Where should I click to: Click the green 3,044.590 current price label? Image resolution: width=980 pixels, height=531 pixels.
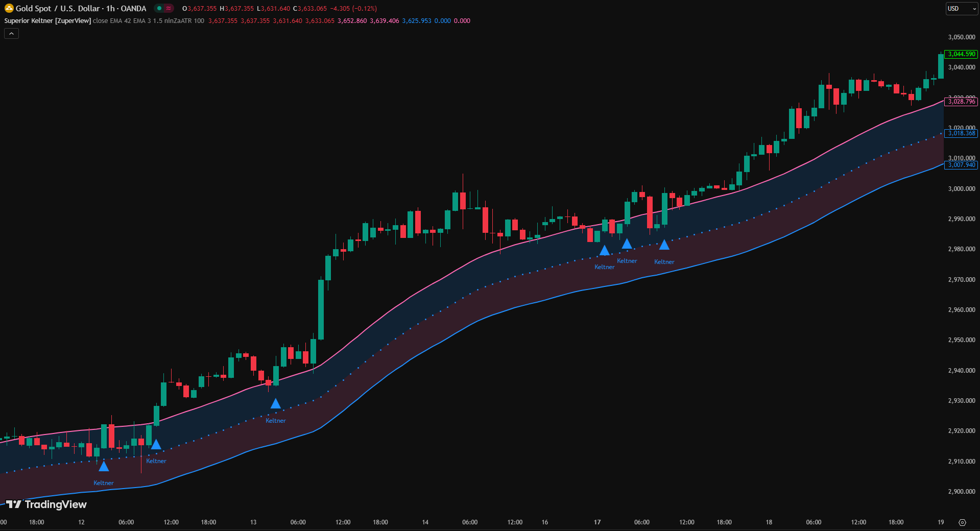coord(961,54)
